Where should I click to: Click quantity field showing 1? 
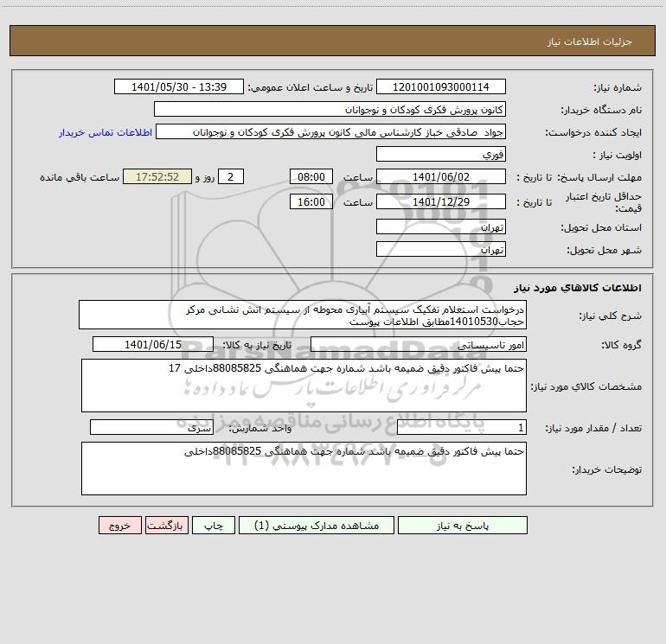point(462,427)
